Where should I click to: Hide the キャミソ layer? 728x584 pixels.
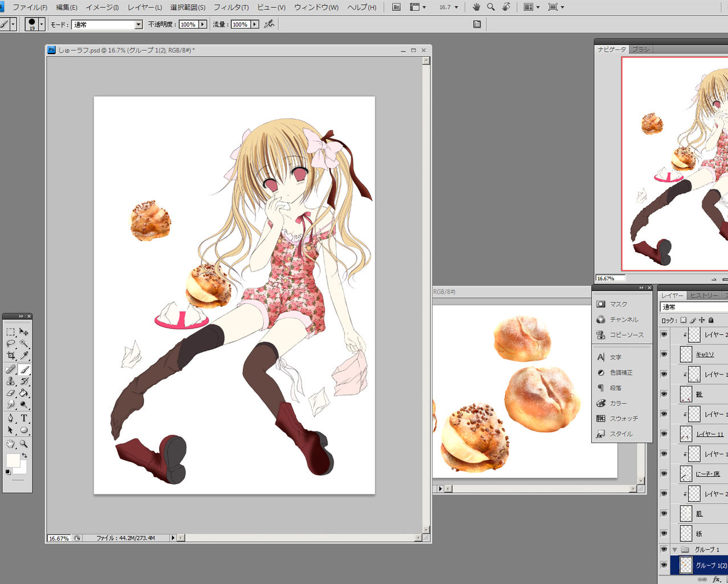click(x=664, y=354)
